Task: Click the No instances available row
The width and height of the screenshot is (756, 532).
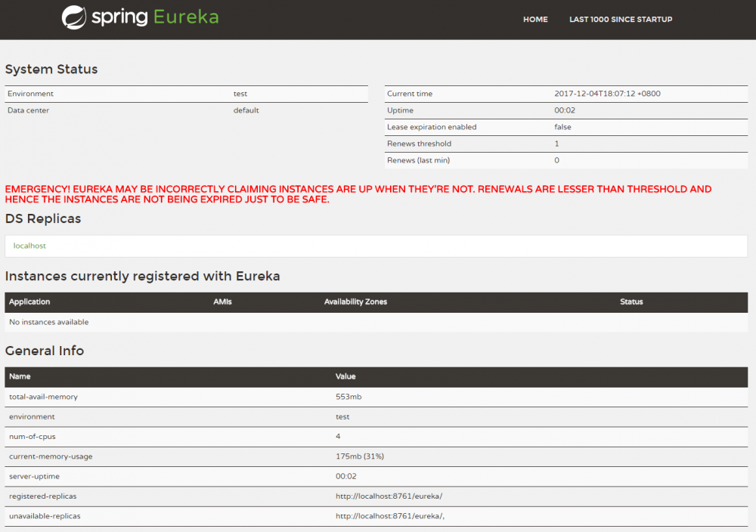Action: [376, 322]
